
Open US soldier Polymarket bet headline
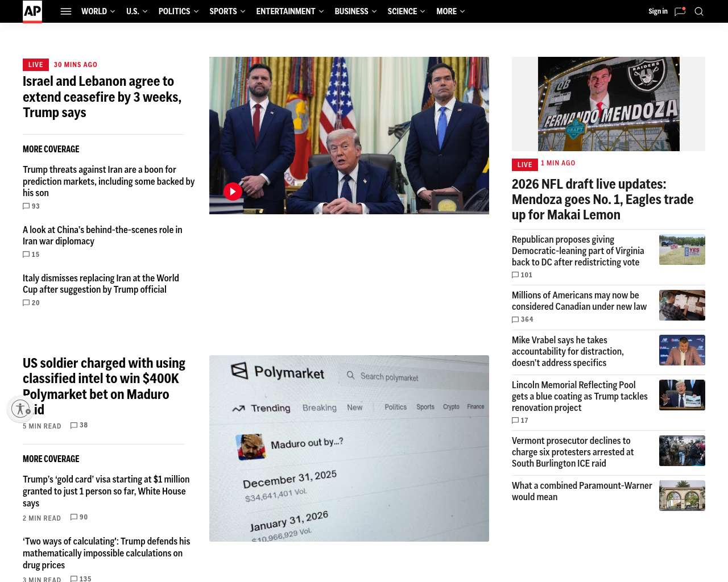104,386
